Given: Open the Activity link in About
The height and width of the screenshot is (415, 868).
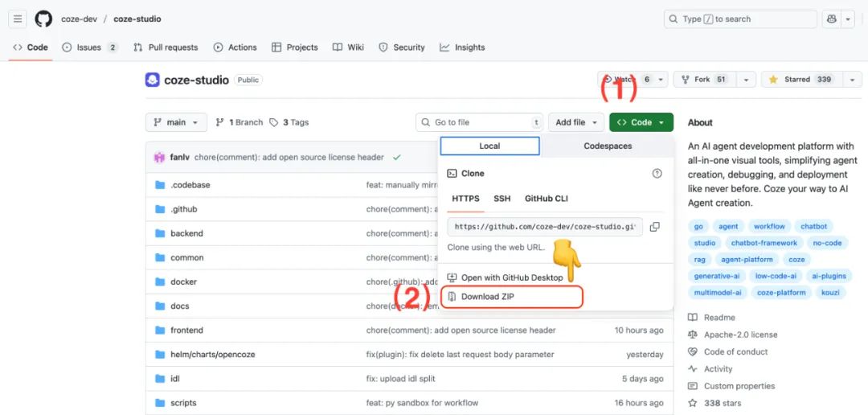Looking at the screenshot, I should coord(710,369).
